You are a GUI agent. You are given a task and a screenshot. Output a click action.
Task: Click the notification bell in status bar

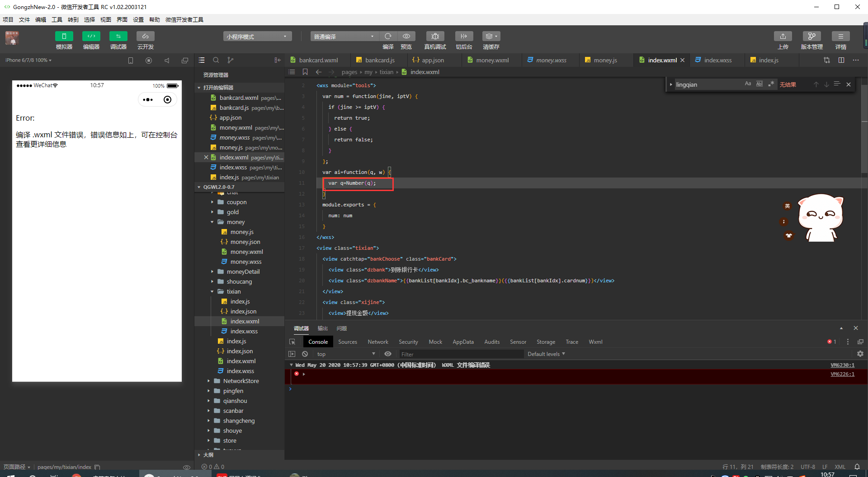[x=857, y=467]
